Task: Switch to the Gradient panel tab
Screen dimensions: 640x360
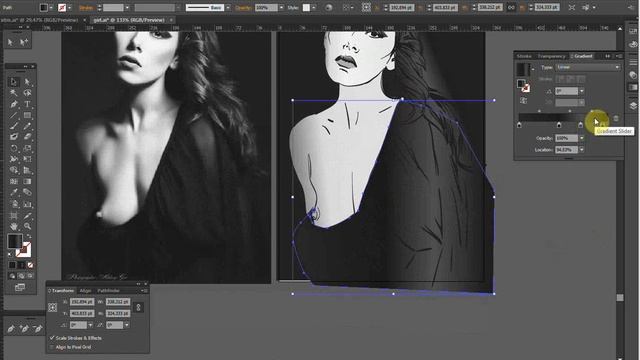Action: coord(583,56)
